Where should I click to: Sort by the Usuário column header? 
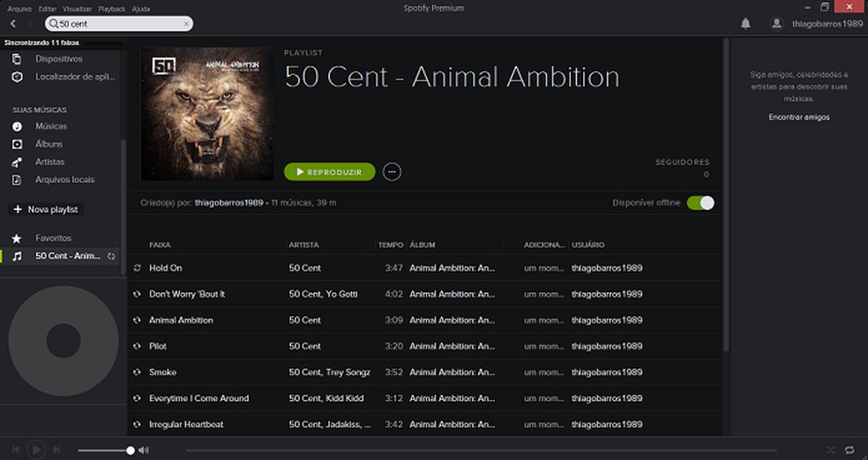tap(587, 245)
